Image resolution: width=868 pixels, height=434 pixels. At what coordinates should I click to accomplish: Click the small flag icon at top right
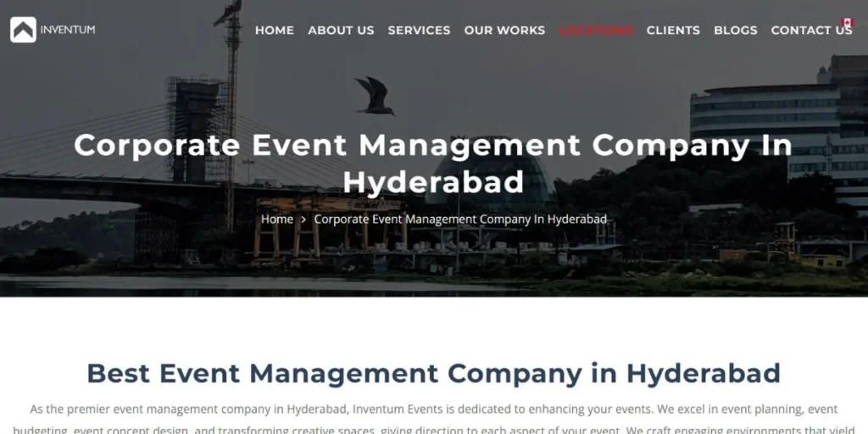coord(846,23)
